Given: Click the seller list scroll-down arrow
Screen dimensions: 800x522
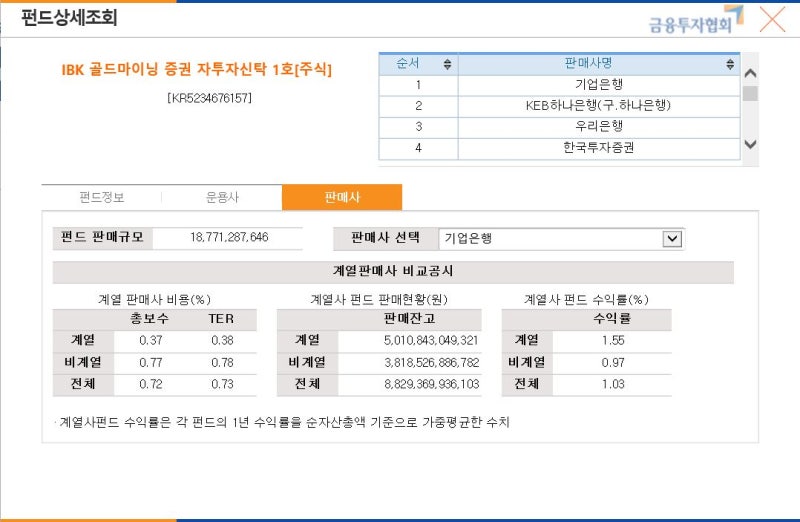Looking at the screenshot, I should (750, 144).
